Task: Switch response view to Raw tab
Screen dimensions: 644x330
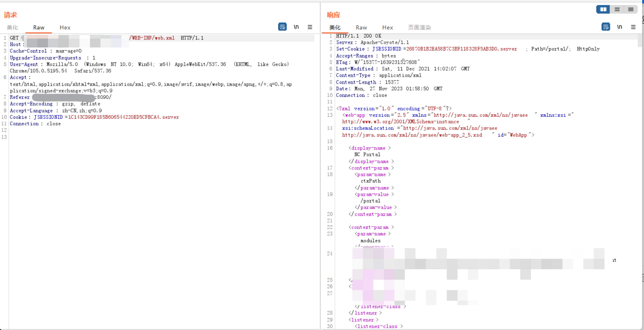Action: [361, 27]
